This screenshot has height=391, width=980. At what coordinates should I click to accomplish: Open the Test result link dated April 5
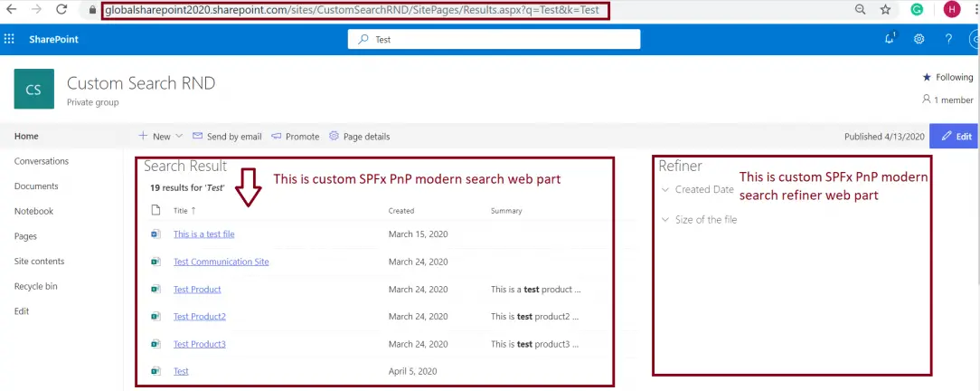pyautogui.click(x=181, y=371)
